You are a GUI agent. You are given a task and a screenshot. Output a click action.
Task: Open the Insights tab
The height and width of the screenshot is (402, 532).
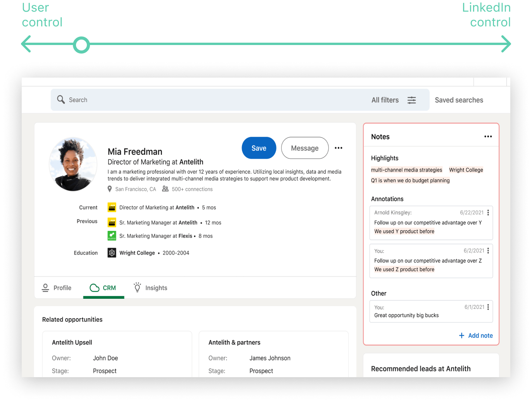tap(150, 288)
